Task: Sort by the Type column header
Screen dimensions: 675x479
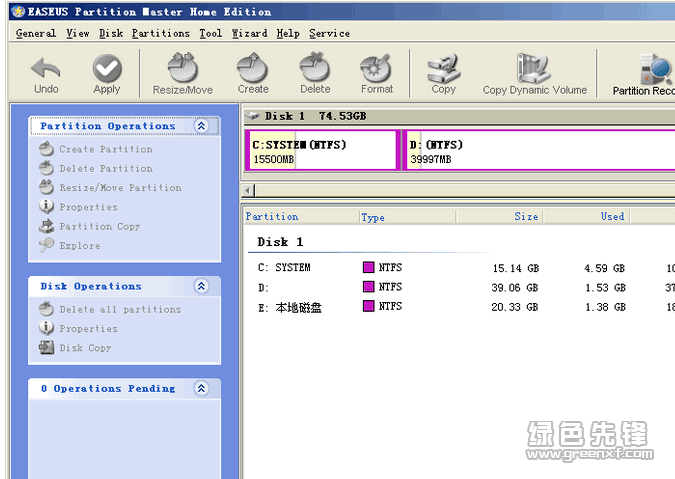Action: pyautogui.click(x=408, y=216)
